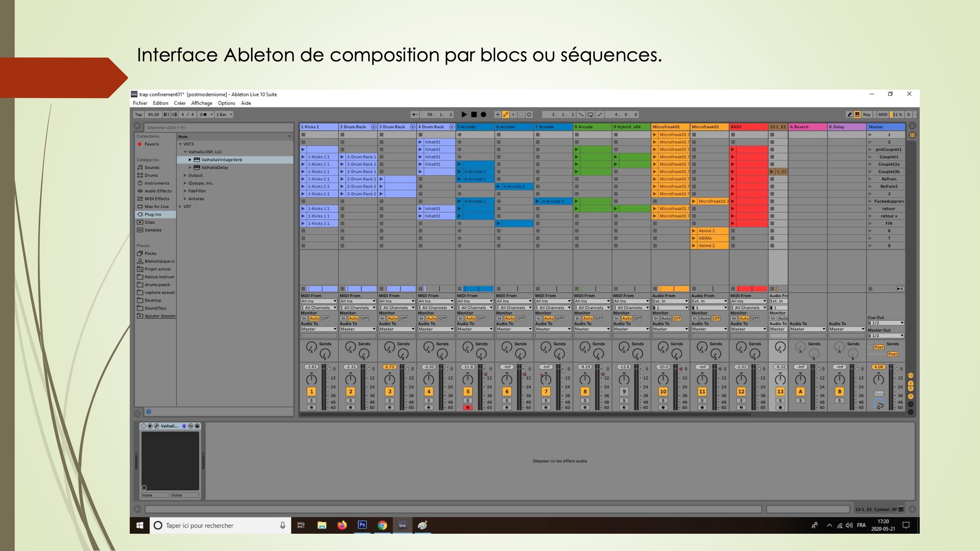The height and width of the screenshot is (551, 980).
Task: Click the Master Solo cue button
Action: click(879, 393)
